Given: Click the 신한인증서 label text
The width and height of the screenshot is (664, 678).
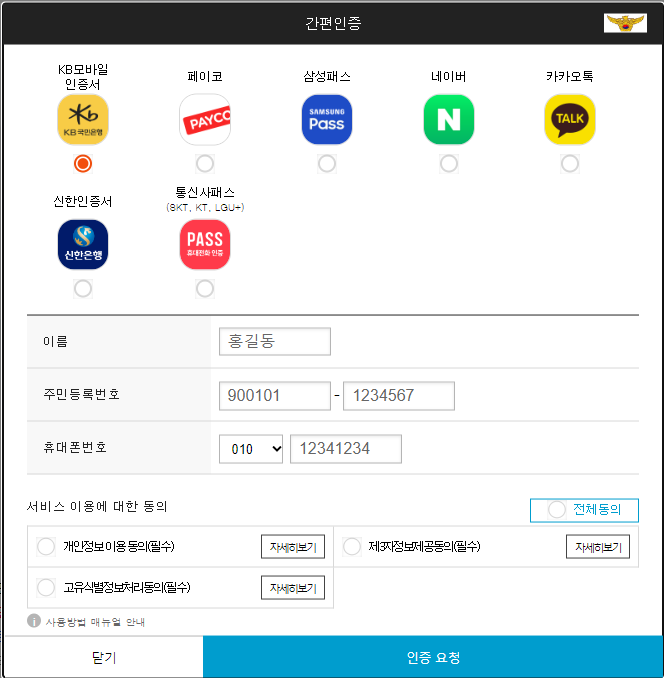Looking at the screenshot, I should coord(83,201).
